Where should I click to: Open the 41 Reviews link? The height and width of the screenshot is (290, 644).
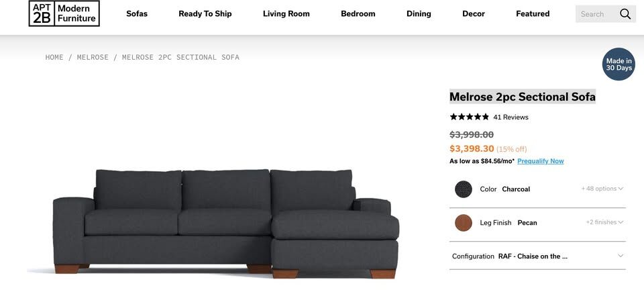511,117
